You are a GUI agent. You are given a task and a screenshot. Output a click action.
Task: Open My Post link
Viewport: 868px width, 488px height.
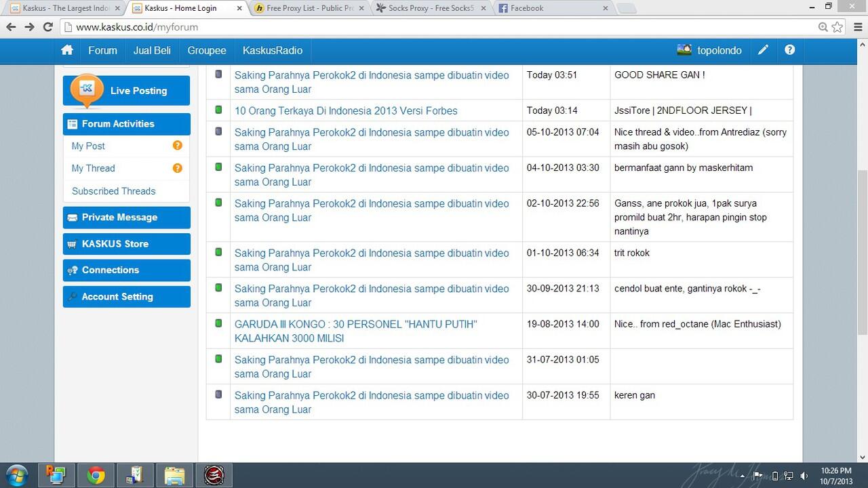coord(88,146)
